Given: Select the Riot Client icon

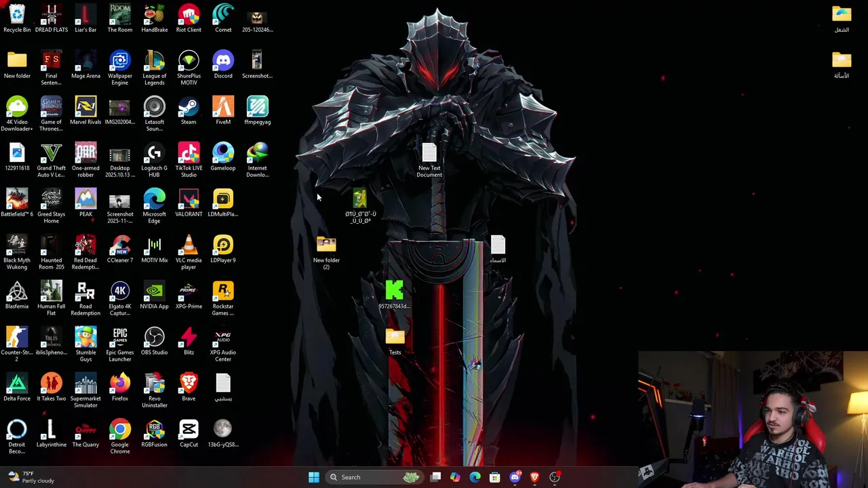Looking at the screenshot, I should (189, 18).
